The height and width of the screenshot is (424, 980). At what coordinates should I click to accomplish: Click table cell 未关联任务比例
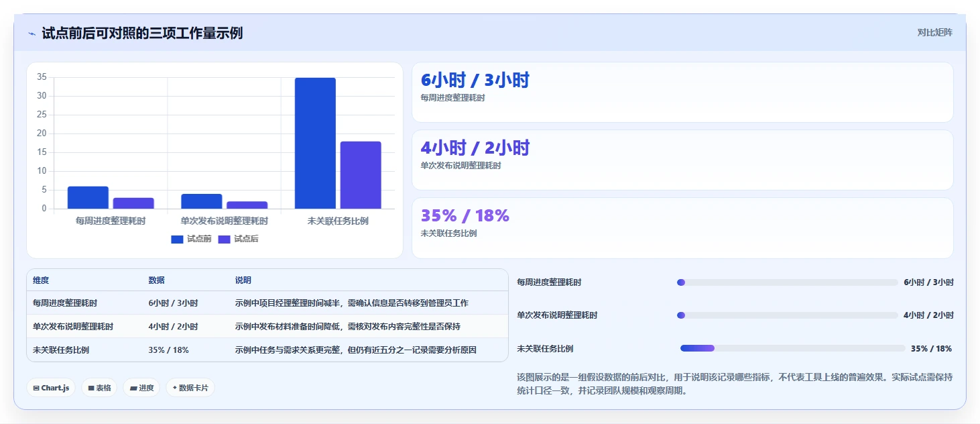[x=61, y=350]
